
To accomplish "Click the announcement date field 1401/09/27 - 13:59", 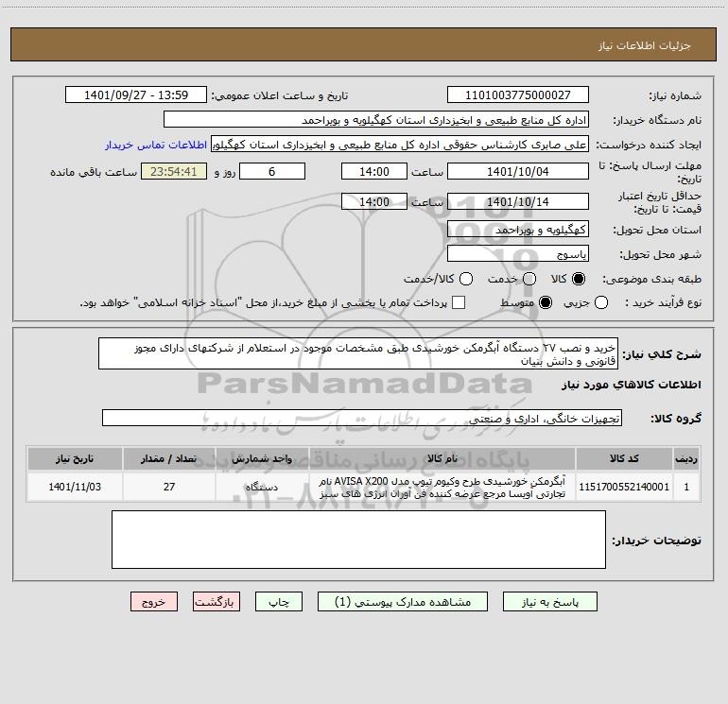I will click(x=136, y=95).
